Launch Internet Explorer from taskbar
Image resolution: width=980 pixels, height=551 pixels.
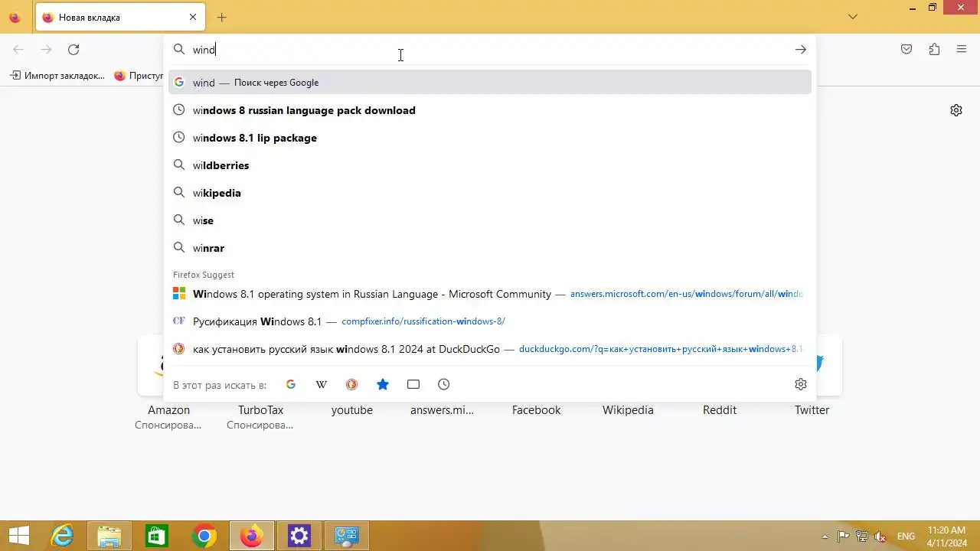62,536
